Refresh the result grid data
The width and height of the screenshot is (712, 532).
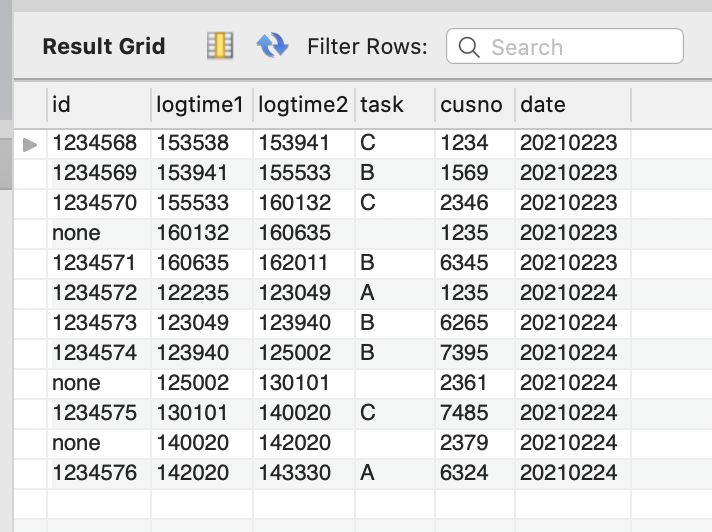coord(272,45)
